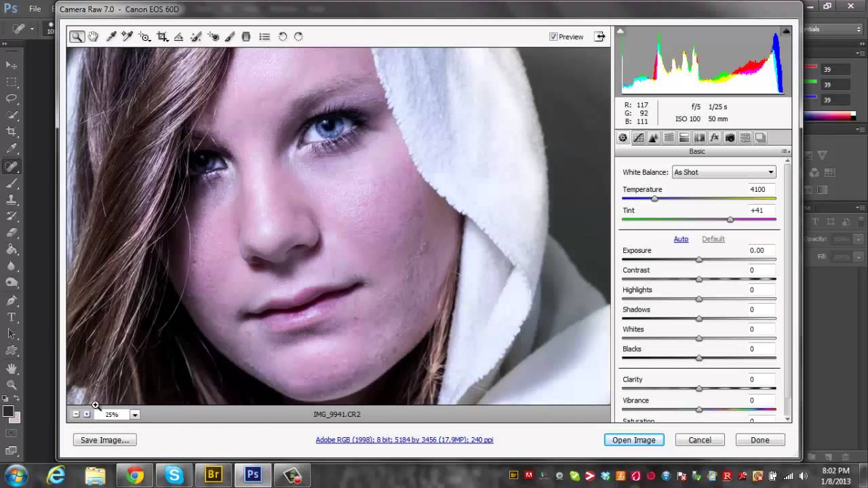
Task: Select the Straighten tool
Action: point(179,37)
